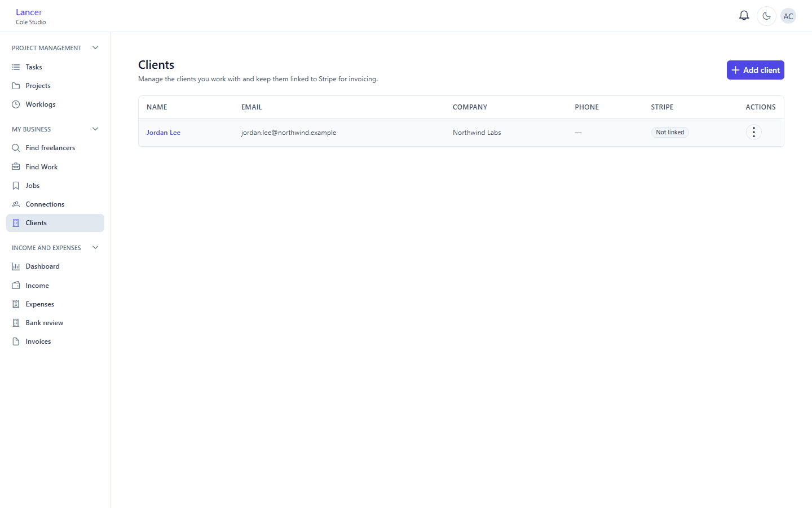Image resolution: width=812 pixels, height=508 pixels.
Task: Click the Not linked Stripe badge
Action: 670,132
